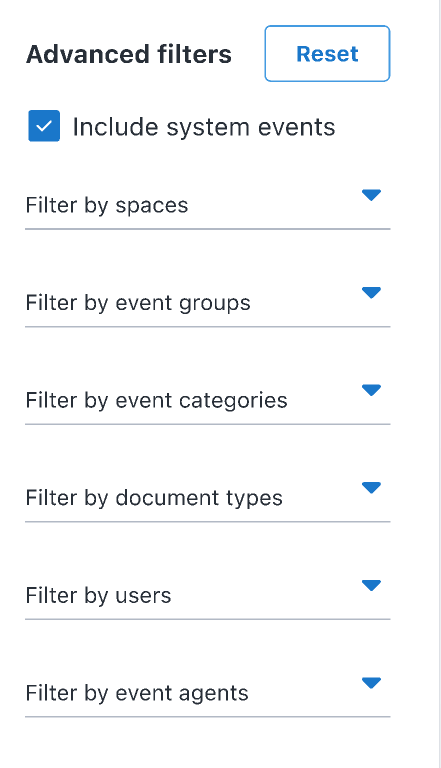The image size is (441, 768).
Task: Click the Filter by users field
Action: [x=208, y=595]
